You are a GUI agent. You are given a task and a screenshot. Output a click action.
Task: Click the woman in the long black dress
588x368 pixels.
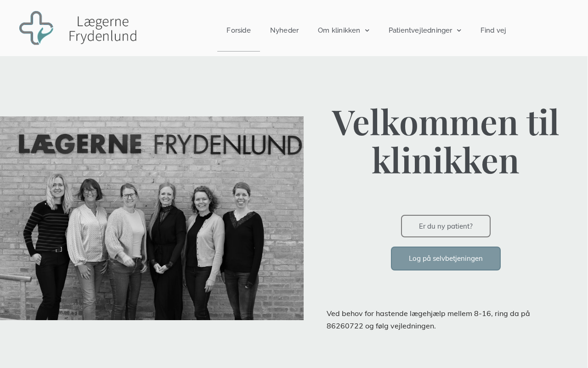pos(165,251)
